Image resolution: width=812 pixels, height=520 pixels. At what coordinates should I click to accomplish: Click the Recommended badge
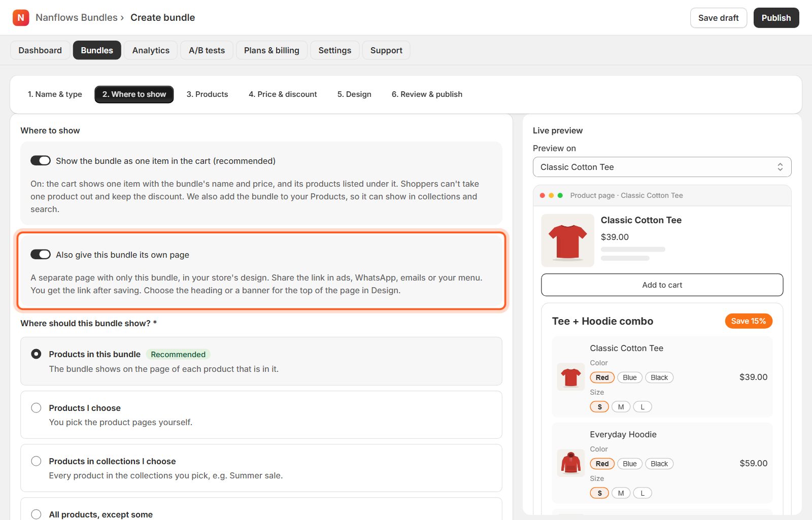tap(178, 354)
